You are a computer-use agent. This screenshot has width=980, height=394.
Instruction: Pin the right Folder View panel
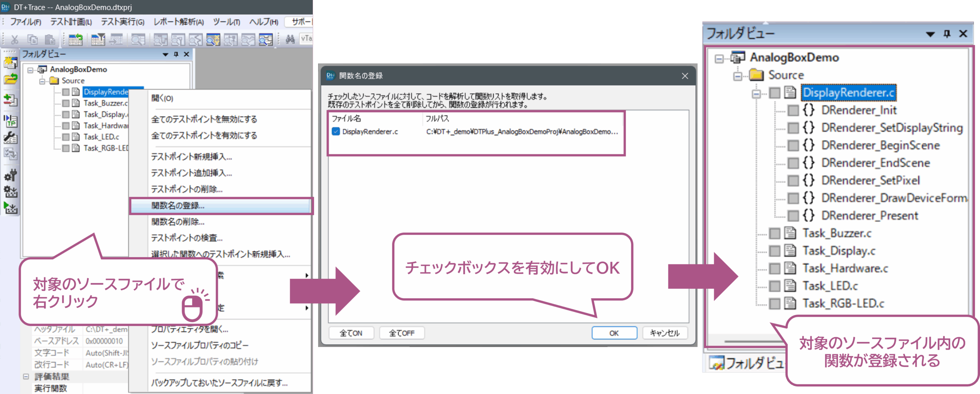click(x=947, y=34)
